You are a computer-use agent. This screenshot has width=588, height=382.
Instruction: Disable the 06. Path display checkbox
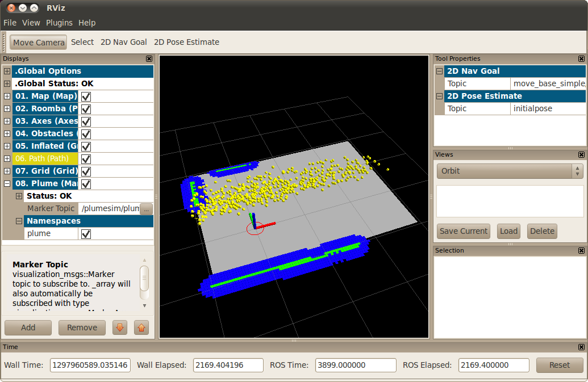pyautogui.click(x=86, y=159)
